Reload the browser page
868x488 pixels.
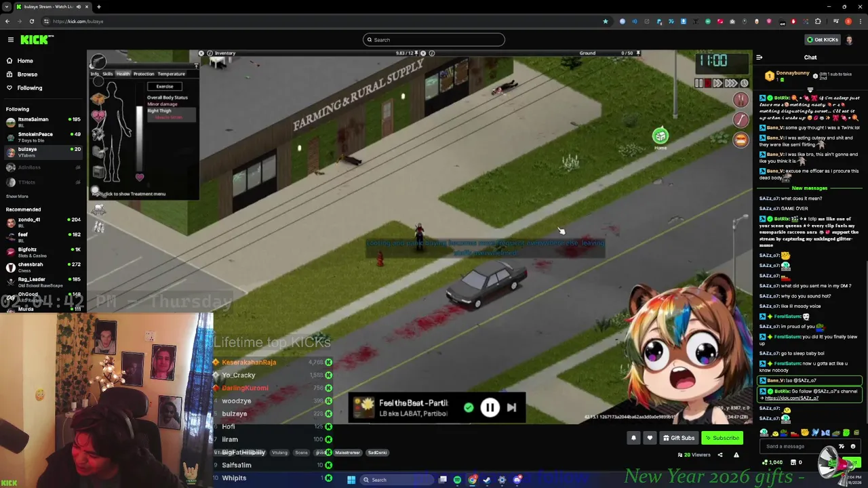32,21
